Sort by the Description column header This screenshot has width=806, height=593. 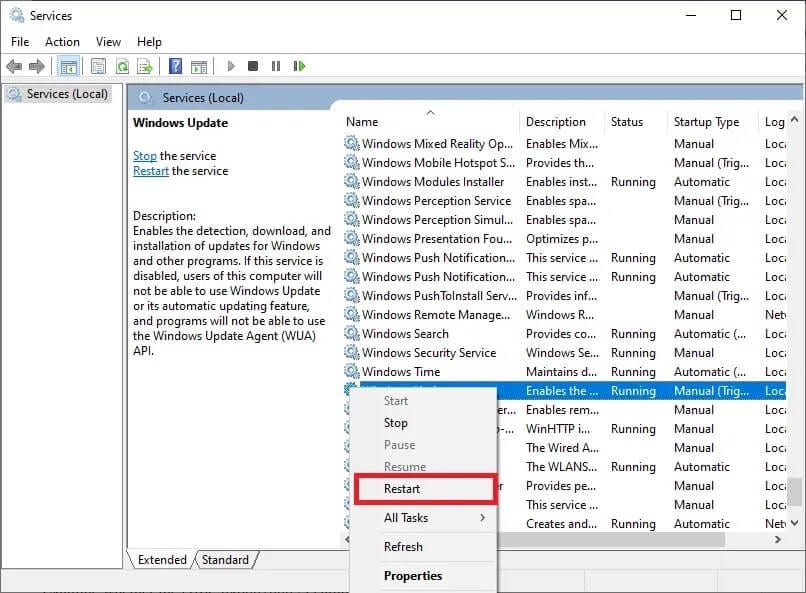tap(561, 122)
